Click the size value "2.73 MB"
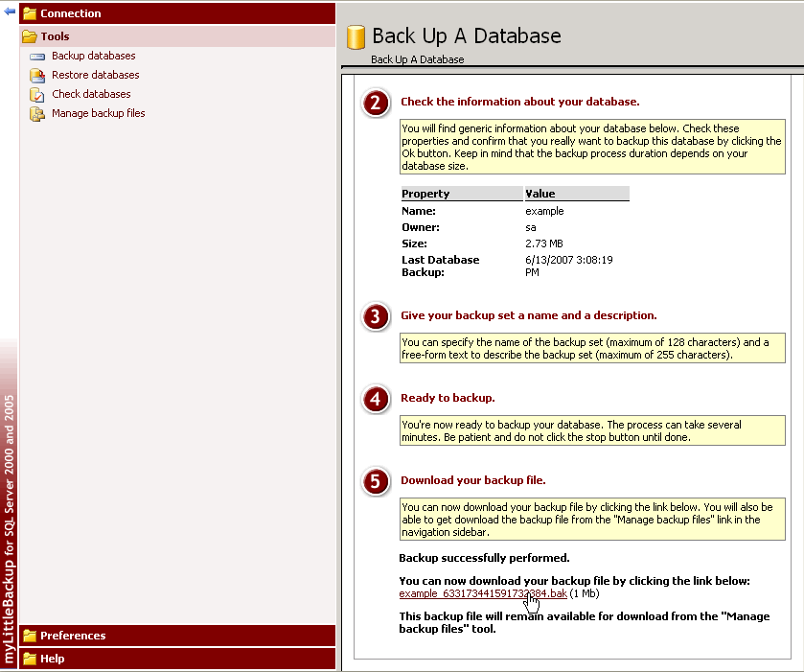This screenshot has height=672, width=804. coord(544,243)
